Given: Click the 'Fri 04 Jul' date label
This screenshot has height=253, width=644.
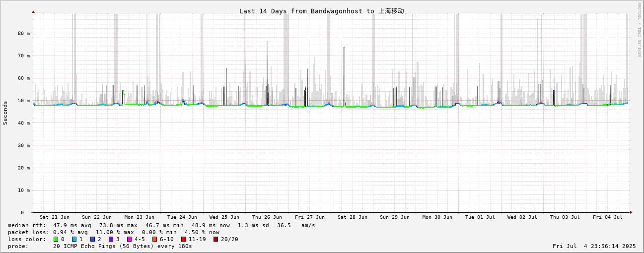Looking at the screenshot, I should [x=608, y=217].
